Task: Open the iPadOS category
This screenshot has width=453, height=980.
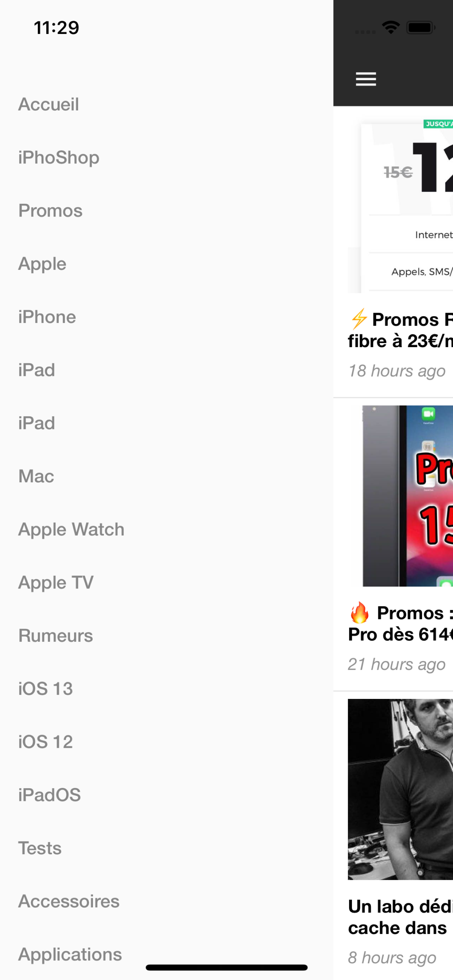Action: pos(50,795)
